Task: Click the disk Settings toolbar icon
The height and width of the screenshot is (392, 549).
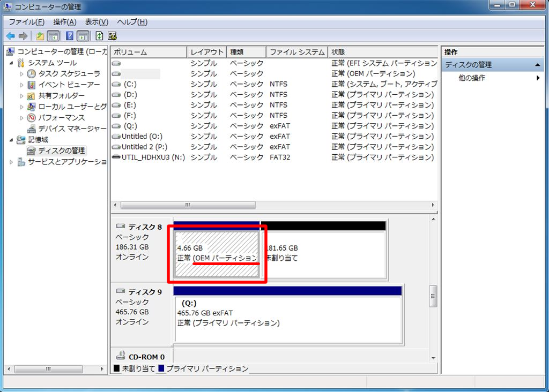Action: [113, 36]
